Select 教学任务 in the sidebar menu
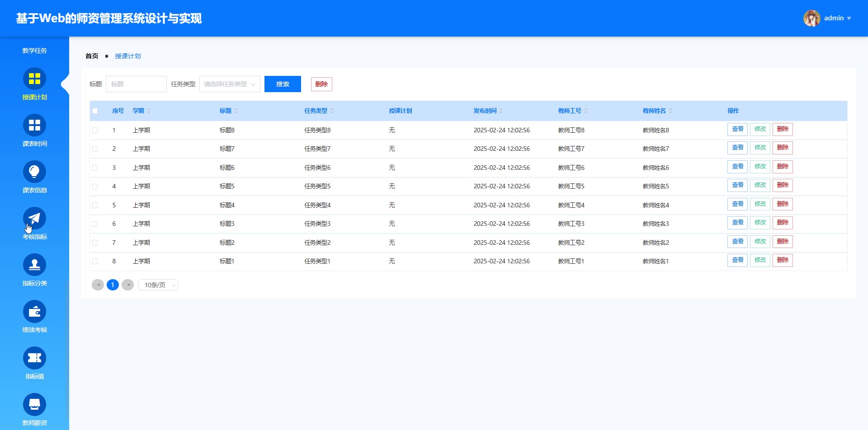Screen dimensions: 868x430 tap(34, 51)
